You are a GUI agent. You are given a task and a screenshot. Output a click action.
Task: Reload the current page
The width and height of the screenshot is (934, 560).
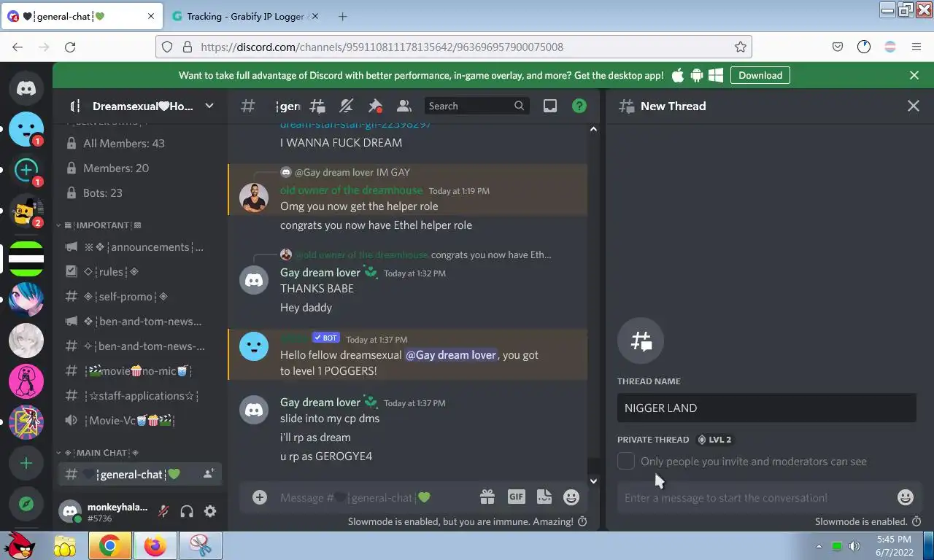pos(70,47)
